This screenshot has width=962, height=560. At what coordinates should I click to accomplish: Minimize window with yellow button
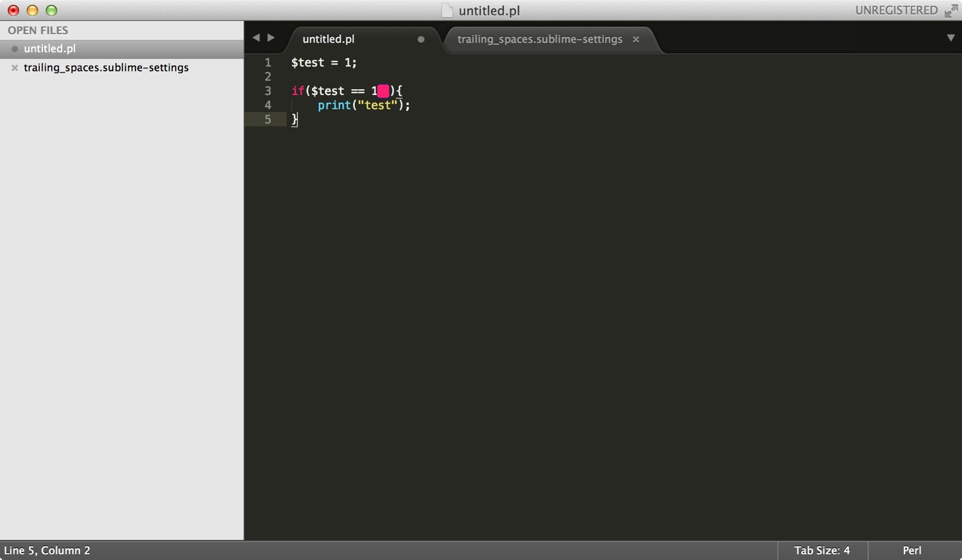(x=32, y=11)
